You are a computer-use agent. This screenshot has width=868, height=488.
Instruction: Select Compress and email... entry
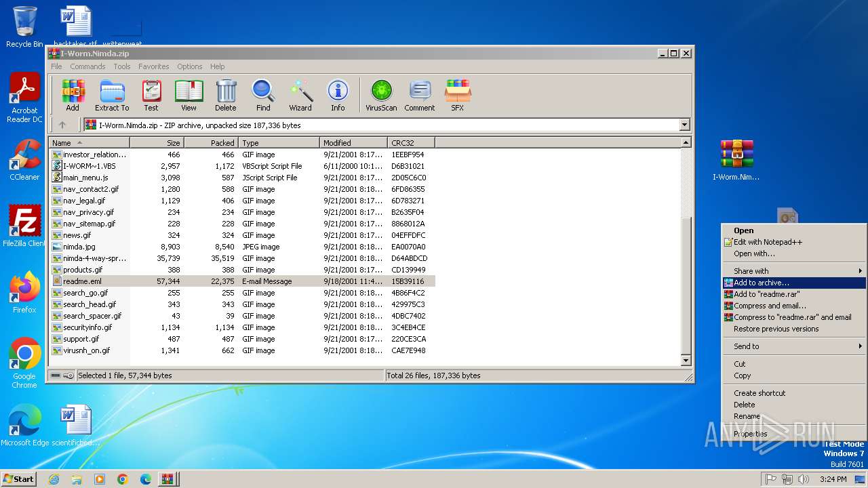click(794, 306)
